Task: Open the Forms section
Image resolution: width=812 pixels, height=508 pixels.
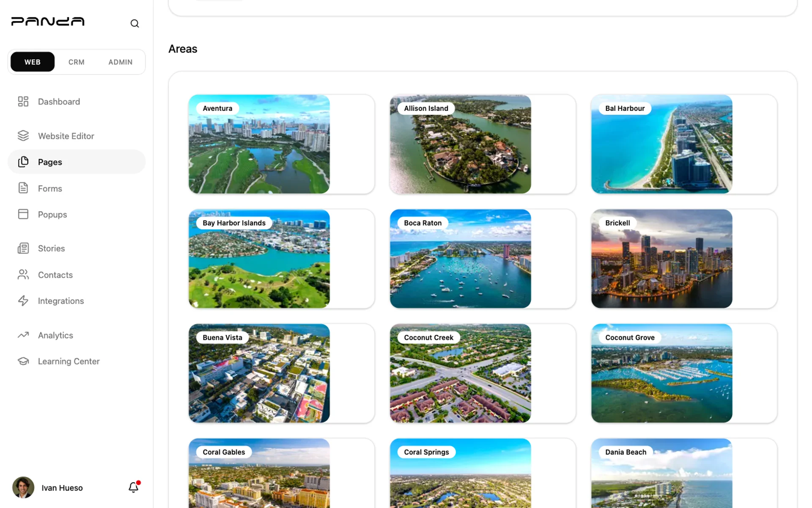Action: pyautogui.click(x=77, y=188)
